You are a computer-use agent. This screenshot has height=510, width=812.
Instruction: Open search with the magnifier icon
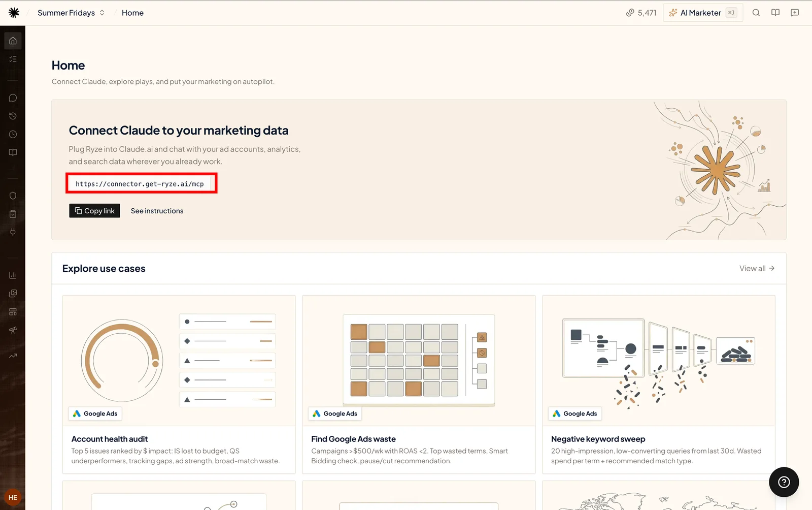pos(756,13)
